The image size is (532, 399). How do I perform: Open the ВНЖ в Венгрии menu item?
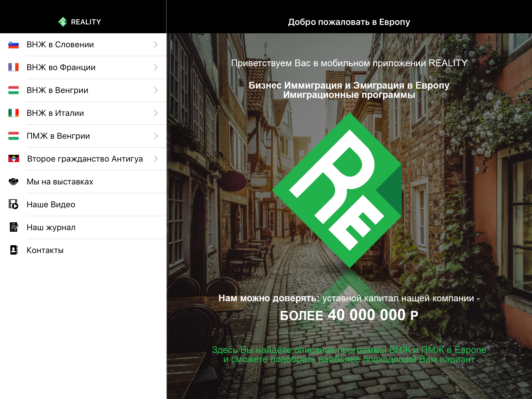tap(57, 90)
